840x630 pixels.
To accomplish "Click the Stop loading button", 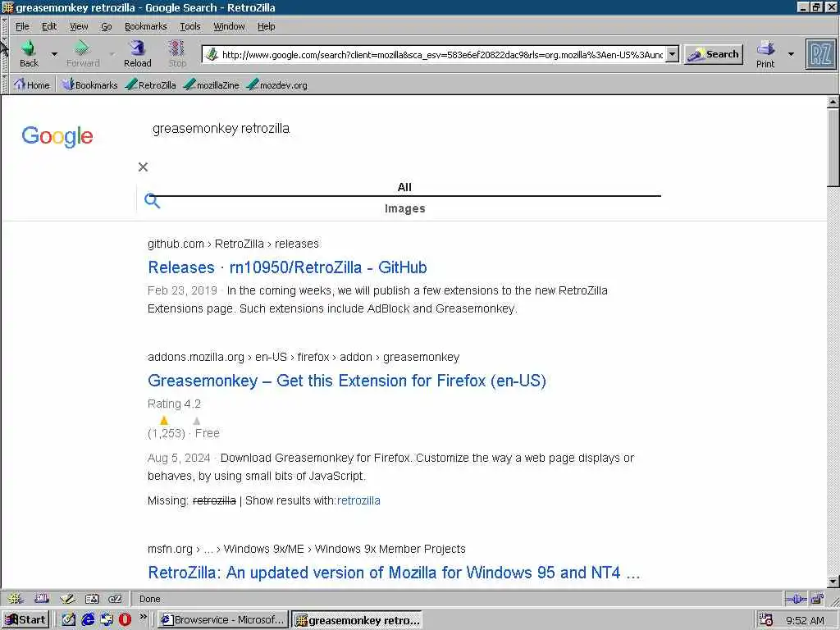I will (x=177, y=53).
